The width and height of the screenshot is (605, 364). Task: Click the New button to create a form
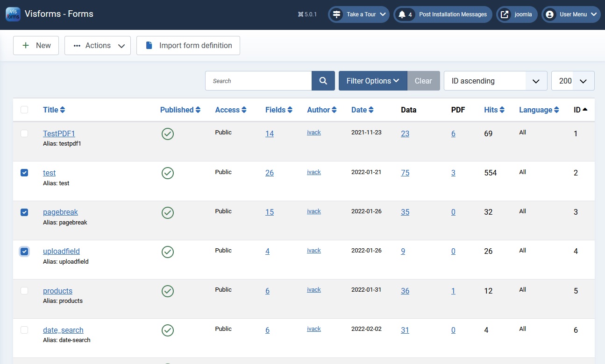[x=36, y=45]
